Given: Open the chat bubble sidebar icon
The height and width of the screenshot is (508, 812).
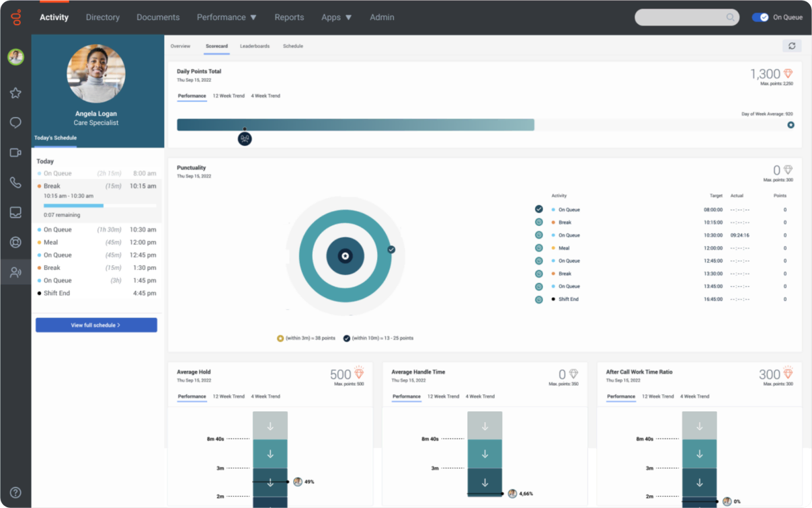Looking at the screenshot, I should point(15,123).
